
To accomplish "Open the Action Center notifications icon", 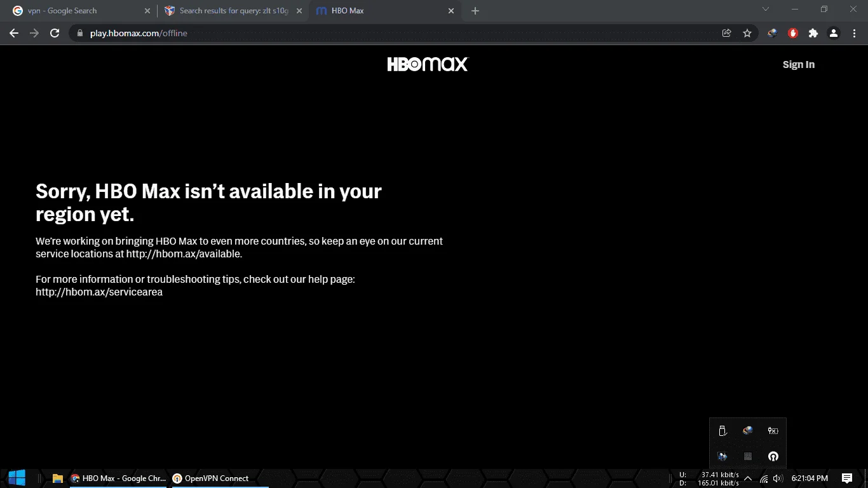I will [x=847, y=478].
